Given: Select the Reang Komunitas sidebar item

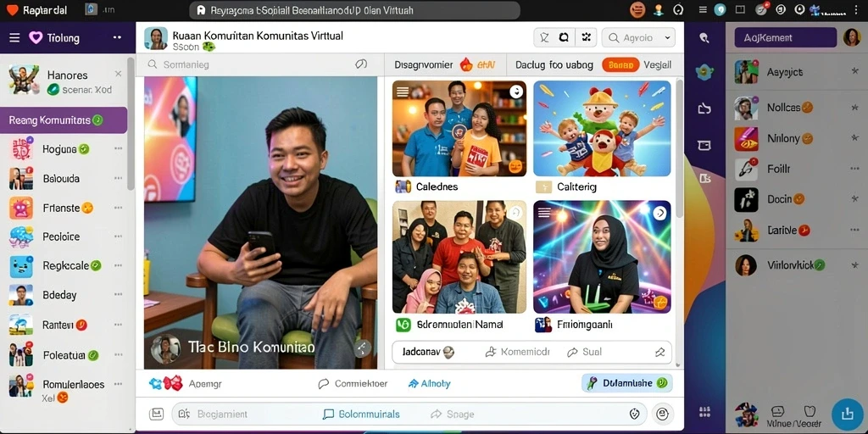Looking at the screenshot, I should [64, 120].
